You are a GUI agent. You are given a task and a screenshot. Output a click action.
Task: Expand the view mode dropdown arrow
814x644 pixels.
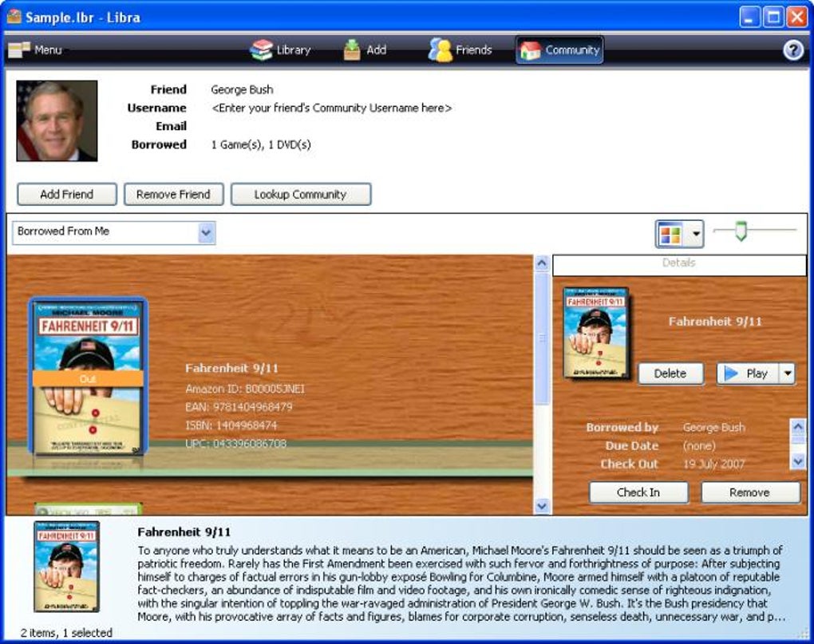[696, 234]
